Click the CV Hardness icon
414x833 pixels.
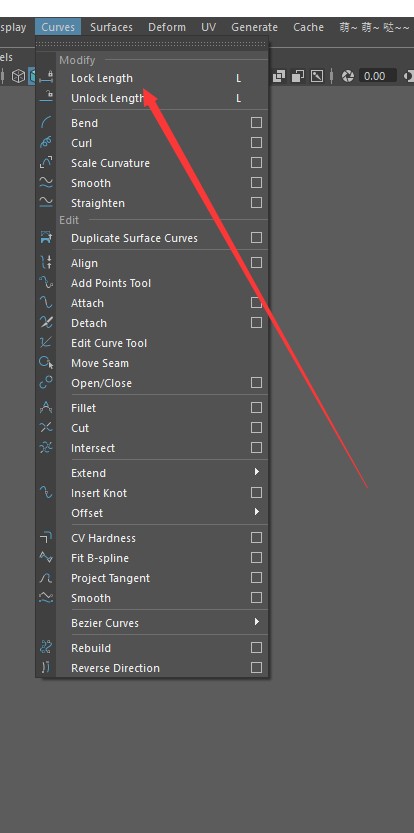coord(46,538)
